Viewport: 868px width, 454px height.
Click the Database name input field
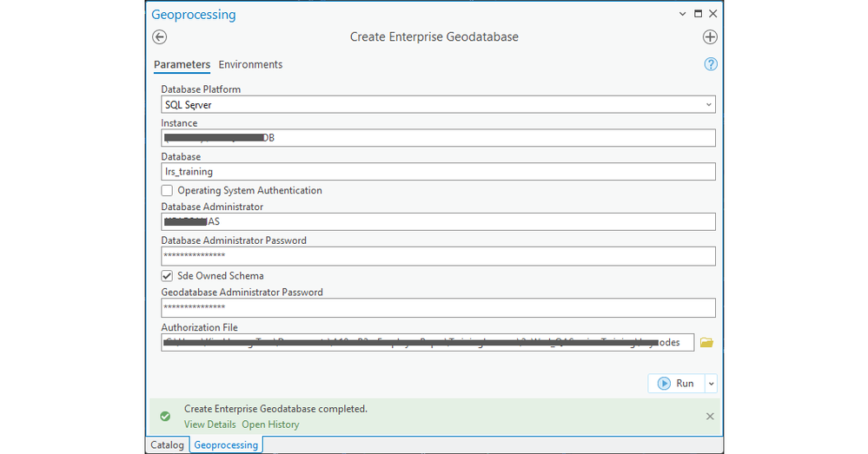(x=438, y=172)
